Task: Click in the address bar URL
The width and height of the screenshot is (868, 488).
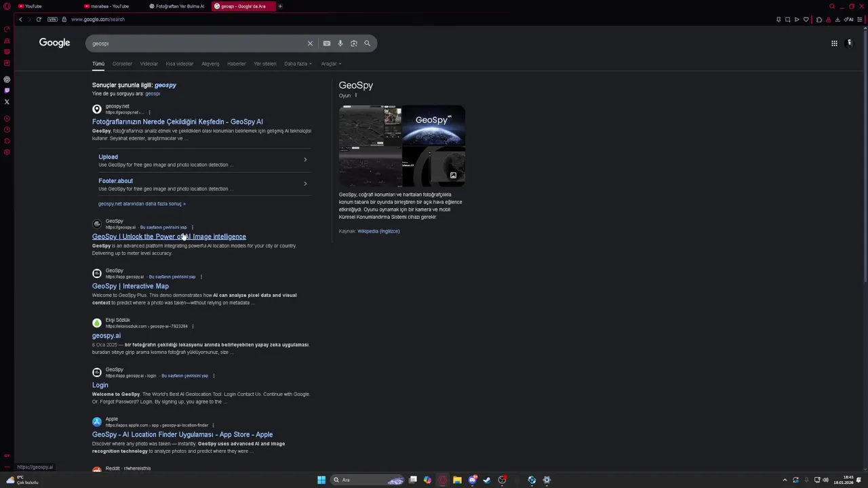Action: click(98, 20)
